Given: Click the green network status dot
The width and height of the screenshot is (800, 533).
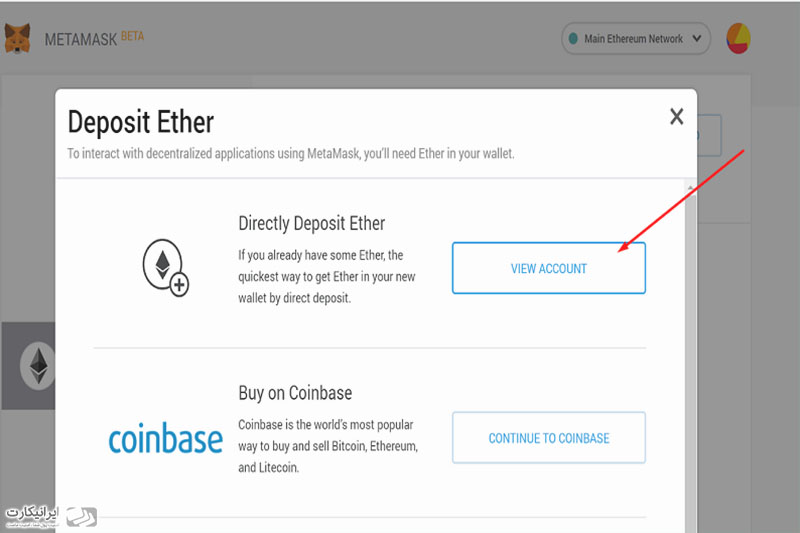Looking at the screenshot, I should pos(573,38).
